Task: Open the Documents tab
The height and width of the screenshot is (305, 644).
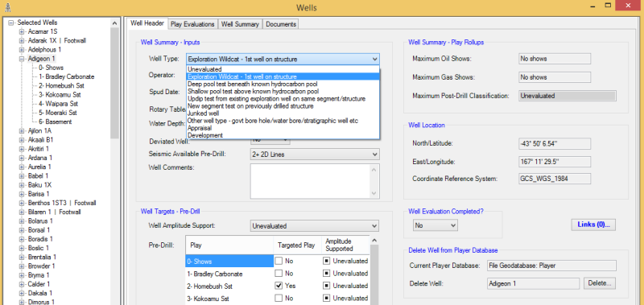Action: point(281,24)
